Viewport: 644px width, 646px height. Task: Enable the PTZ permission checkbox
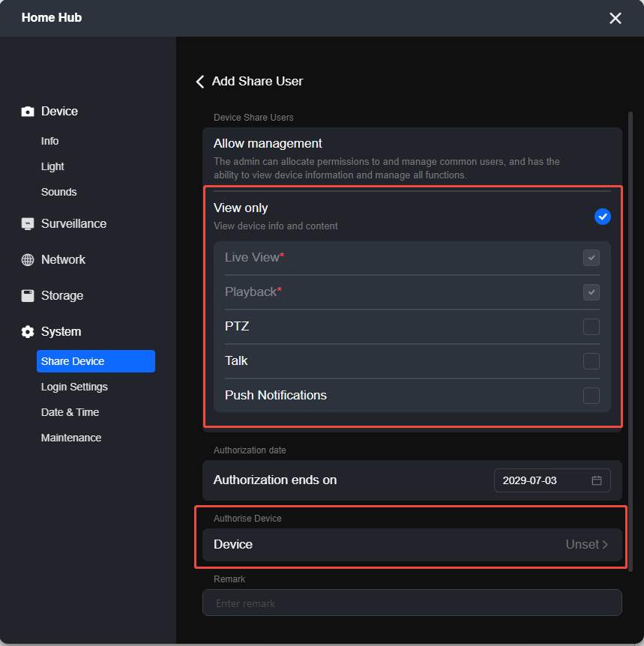point(592,327)
